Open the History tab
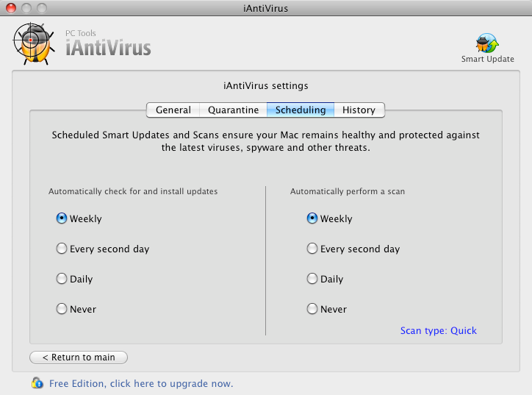This screenshot has width=532, height=395. pyautogui.click(x=359, y=110)
